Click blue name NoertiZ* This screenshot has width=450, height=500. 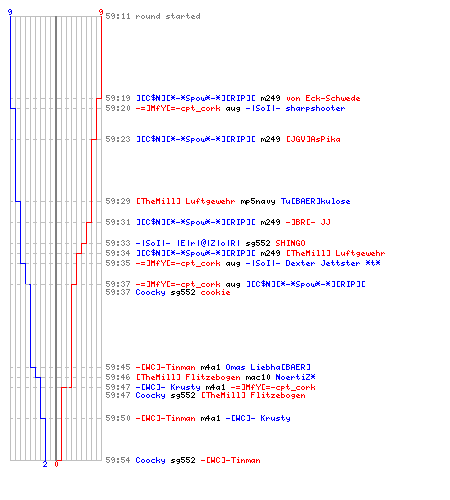click(x=295, y=377)
